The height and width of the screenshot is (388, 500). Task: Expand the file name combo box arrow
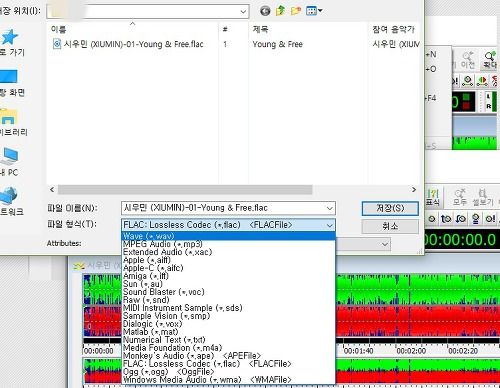(329, 208)
